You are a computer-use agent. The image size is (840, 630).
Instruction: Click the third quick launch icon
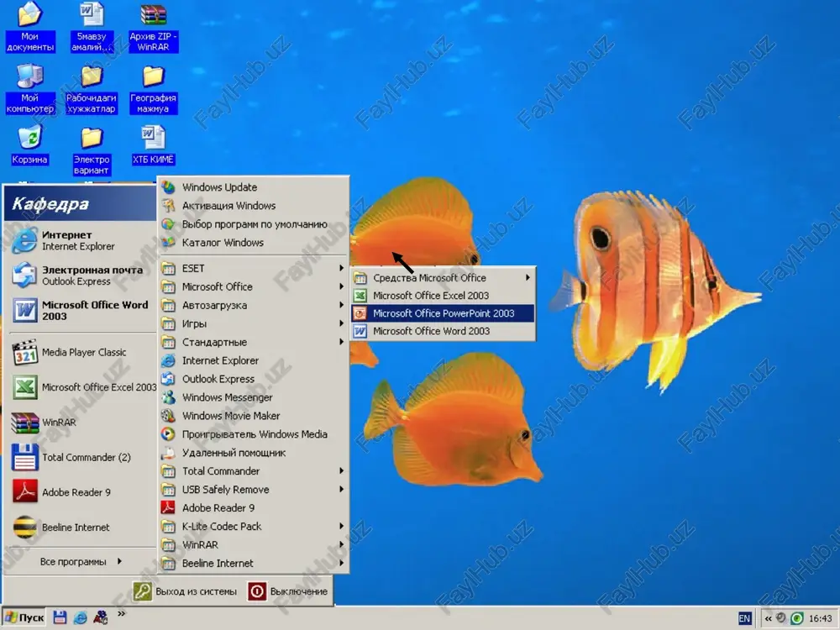point(101,617)
